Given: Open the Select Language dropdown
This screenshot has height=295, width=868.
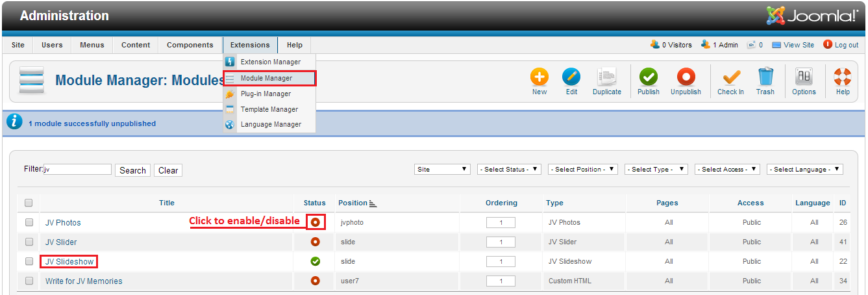Looking at the screenshot, I should [x=805, y=169].
